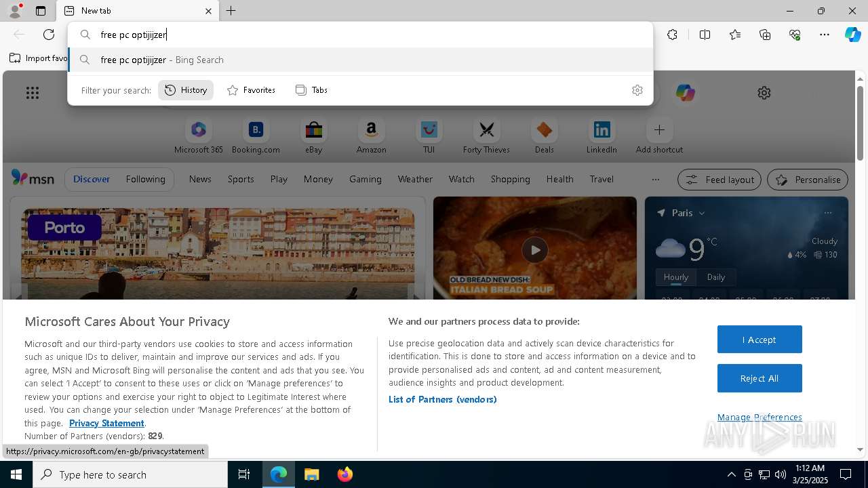Filter search by History
The height and width of the screenshot is (488, 868).
[x=186, y=90]
